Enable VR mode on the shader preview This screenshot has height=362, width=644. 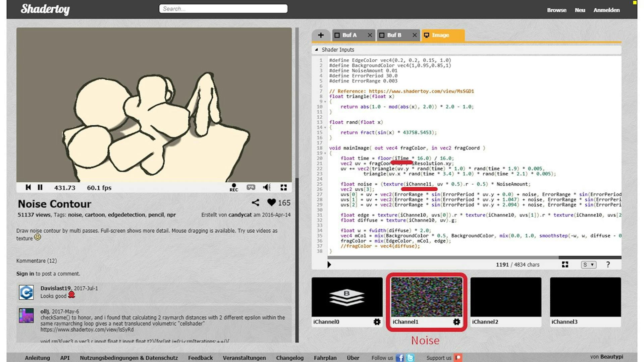pyautogui.click(x=251, y=187)
